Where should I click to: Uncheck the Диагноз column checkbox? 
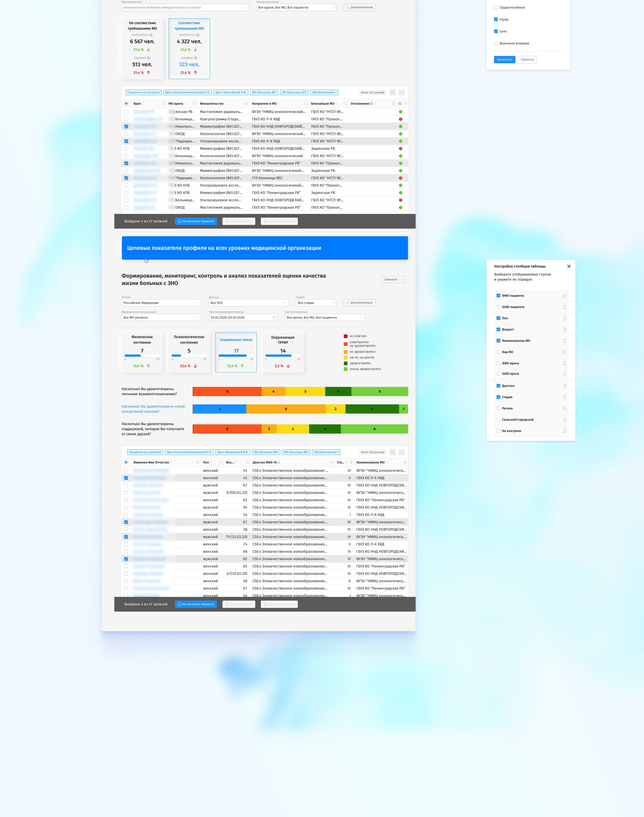pos(498,386)
